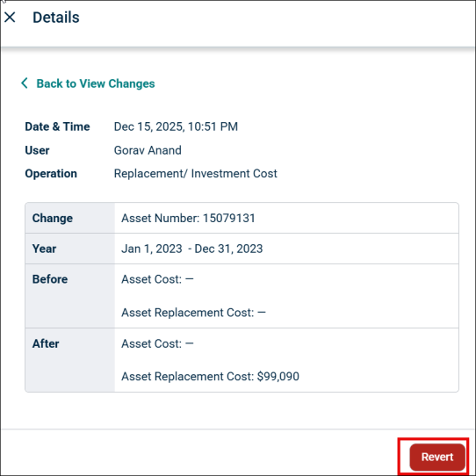Screen dimensions: 476x476
Task: Select the Replacement/ Investment Cost operation text
Action: (195, 174)
